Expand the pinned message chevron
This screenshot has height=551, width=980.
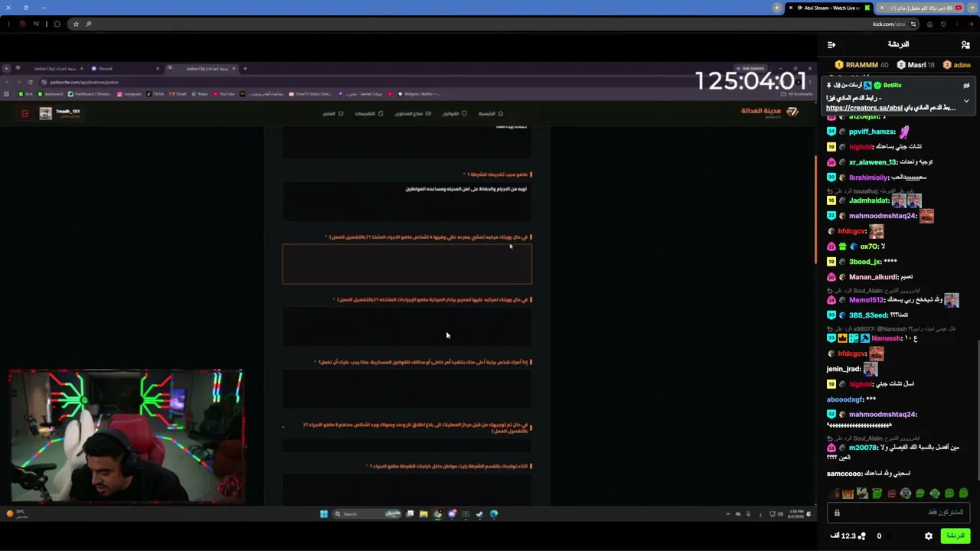pyautogui.click(x=966, y=101)
